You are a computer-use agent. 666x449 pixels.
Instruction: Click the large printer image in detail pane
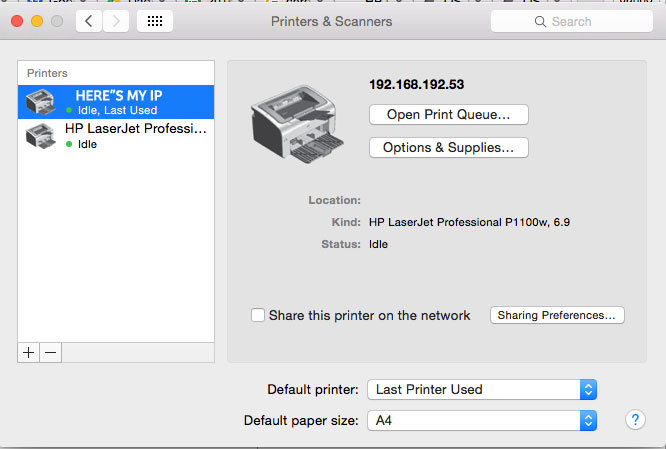[x=297, y=124]
